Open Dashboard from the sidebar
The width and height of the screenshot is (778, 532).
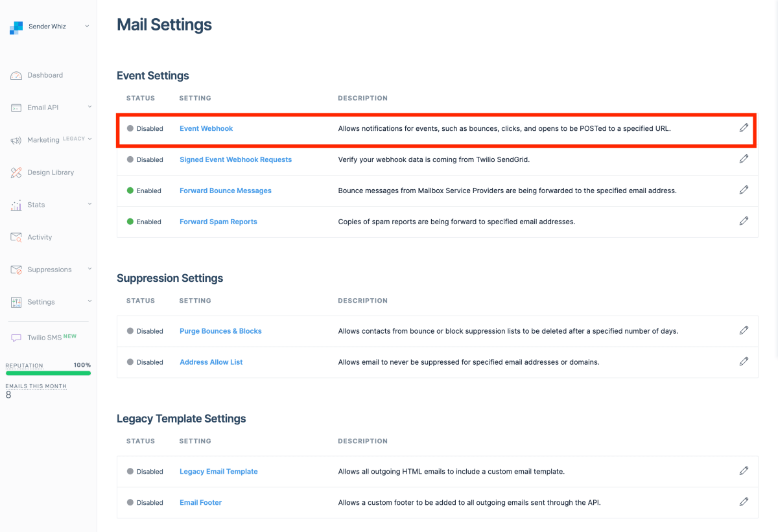[x=45, y=75]
